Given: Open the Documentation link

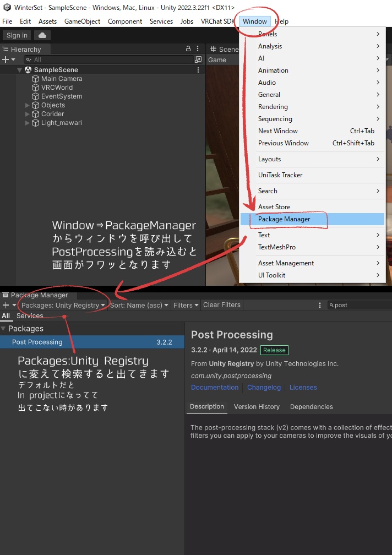Looking at the screenshot, I should coord(215,387).
